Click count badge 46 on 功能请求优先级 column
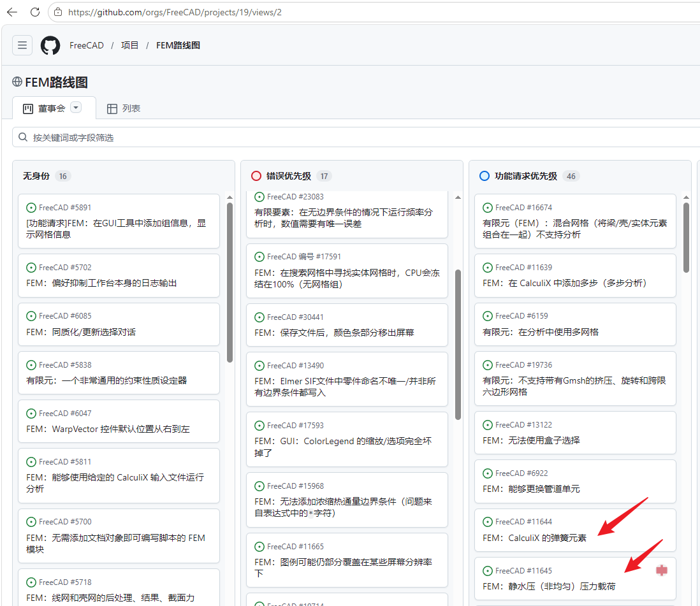700x606 pixels. point(571,177)
